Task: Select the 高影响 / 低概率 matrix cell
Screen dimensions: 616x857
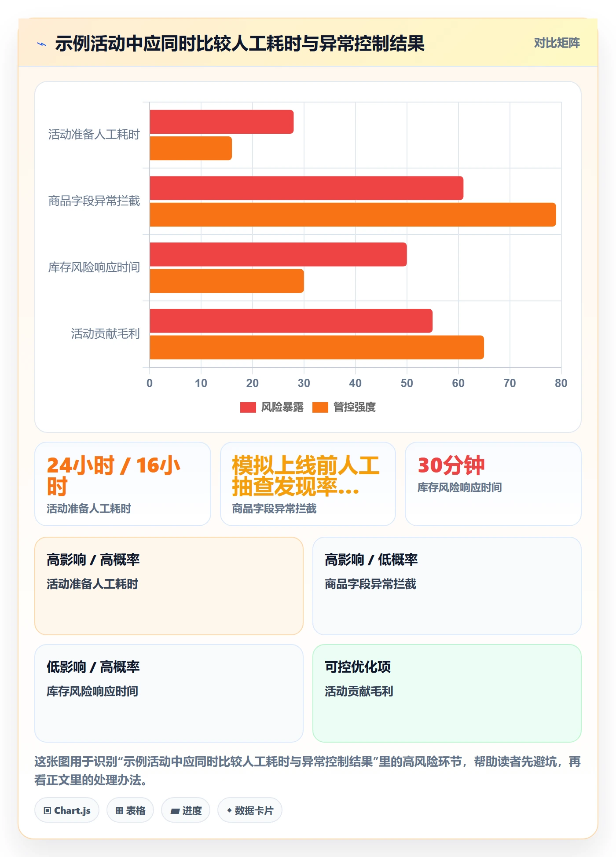Action: pyautogui.click(x=447, y=586)
